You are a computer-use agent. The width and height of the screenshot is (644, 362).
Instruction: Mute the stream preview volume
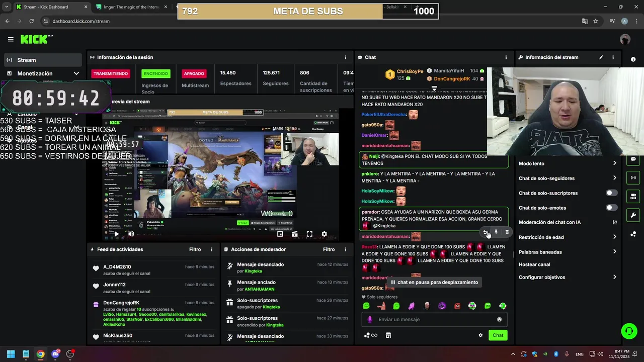coord(131,234)
